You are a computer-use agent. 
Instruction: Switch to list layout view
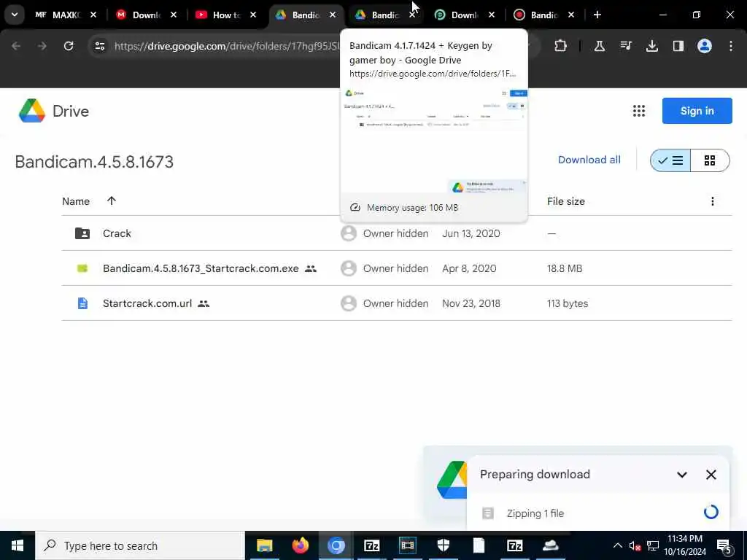670,160
